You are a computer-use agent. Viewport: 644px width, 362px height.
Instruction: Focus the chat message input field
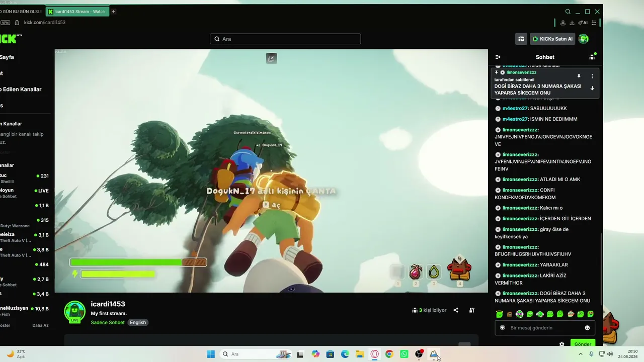tap(545, 328)
